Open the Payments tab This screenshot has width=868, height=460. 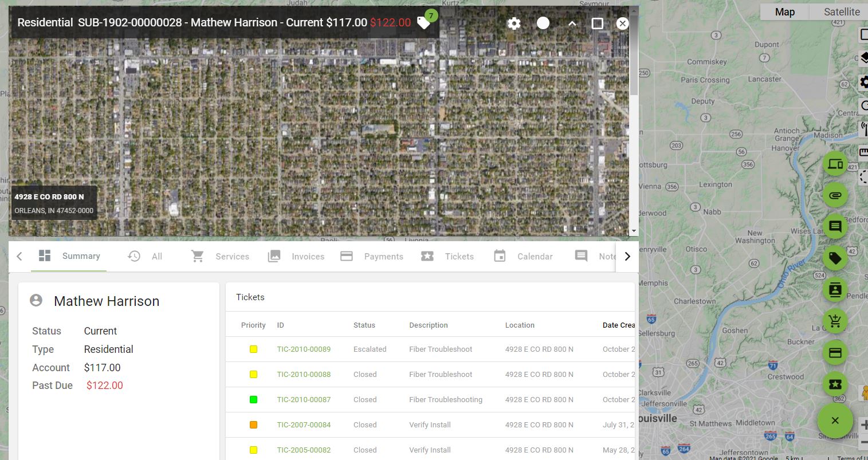372,257
